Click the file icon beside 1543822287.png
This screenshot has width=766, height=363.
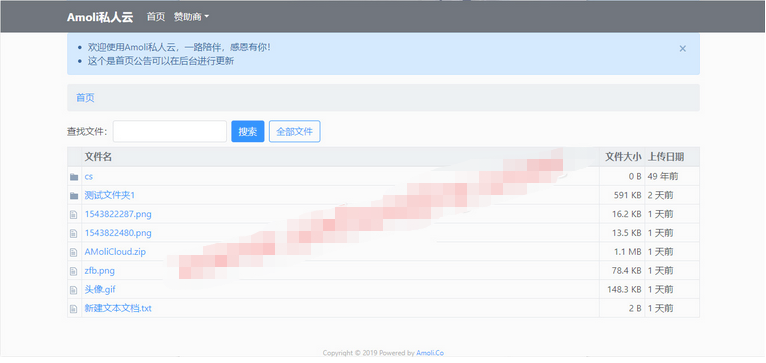point(74,214)
